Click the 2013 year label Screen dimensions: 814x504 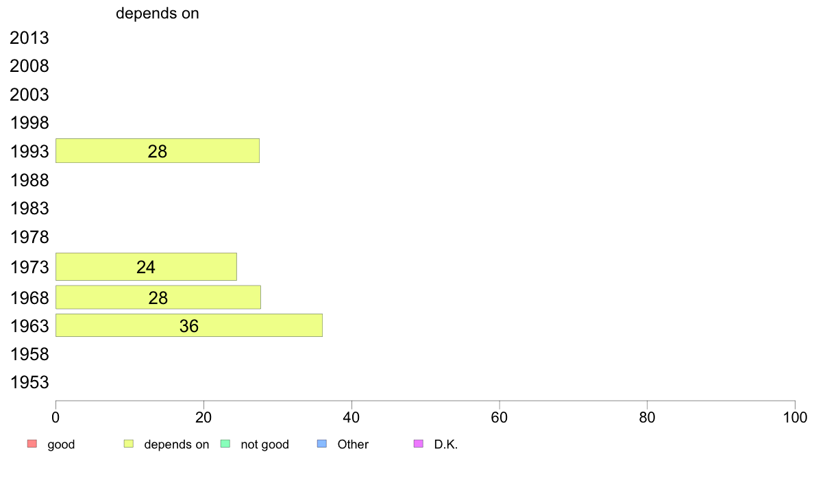tap(29, 38)
